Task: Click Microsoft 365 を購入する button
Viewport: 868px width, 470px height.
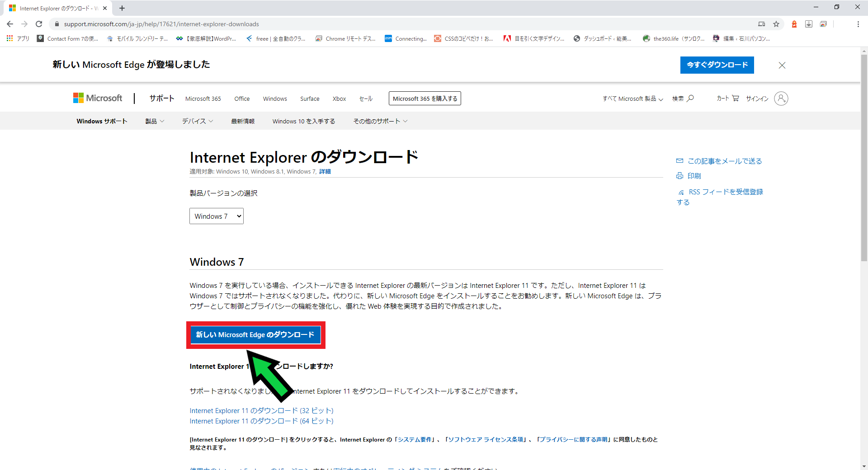Action: 425,99
